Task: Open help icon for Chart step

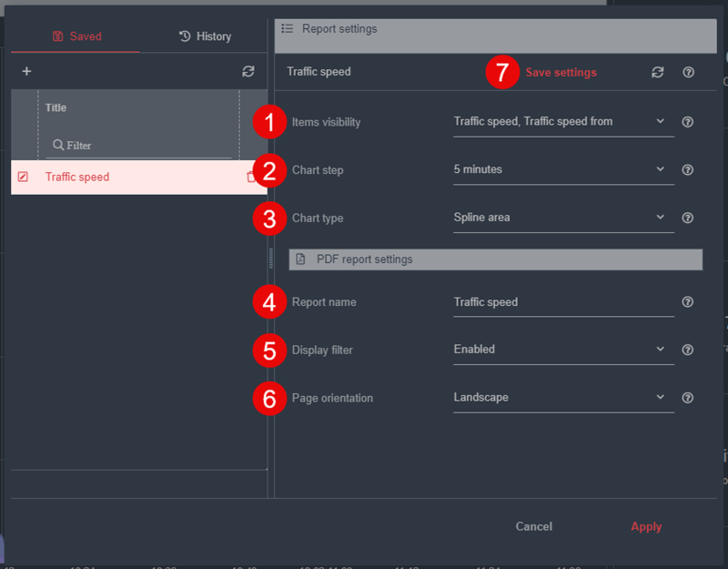Action: point(688,169)
